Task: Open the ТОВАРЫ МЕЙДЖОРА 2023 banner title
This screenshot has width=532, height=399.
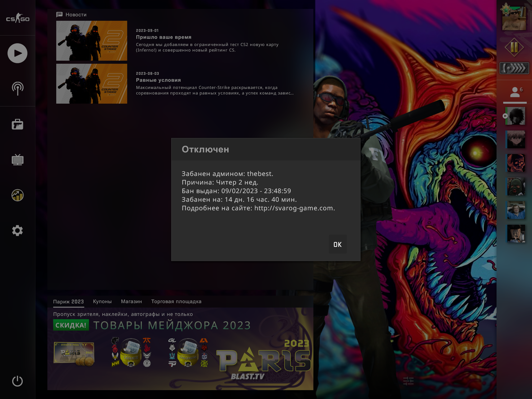Action: tap(172, 325)
